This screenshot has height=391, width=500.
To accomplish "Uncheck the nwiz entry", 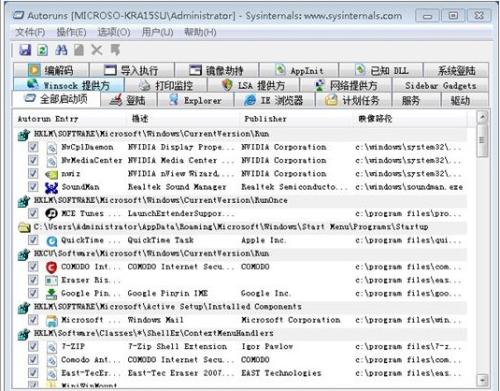I will point(33,174).
